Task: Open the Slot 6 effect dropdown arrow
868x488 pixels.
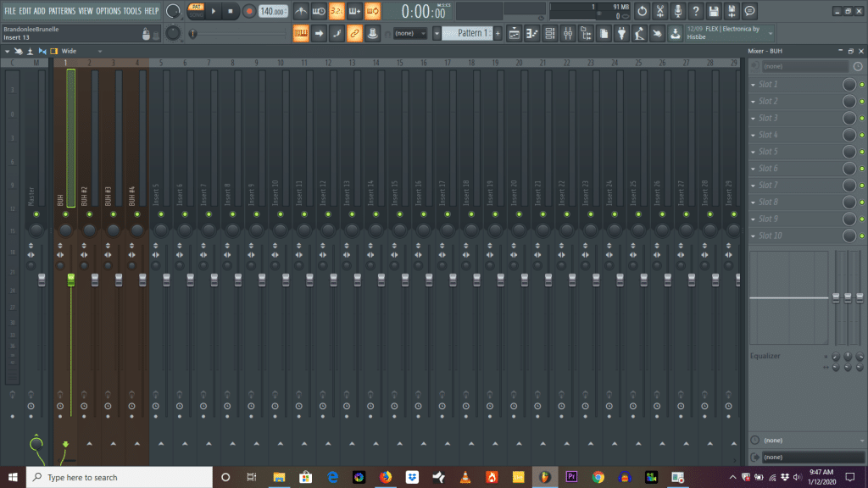Action: (753, 169)
